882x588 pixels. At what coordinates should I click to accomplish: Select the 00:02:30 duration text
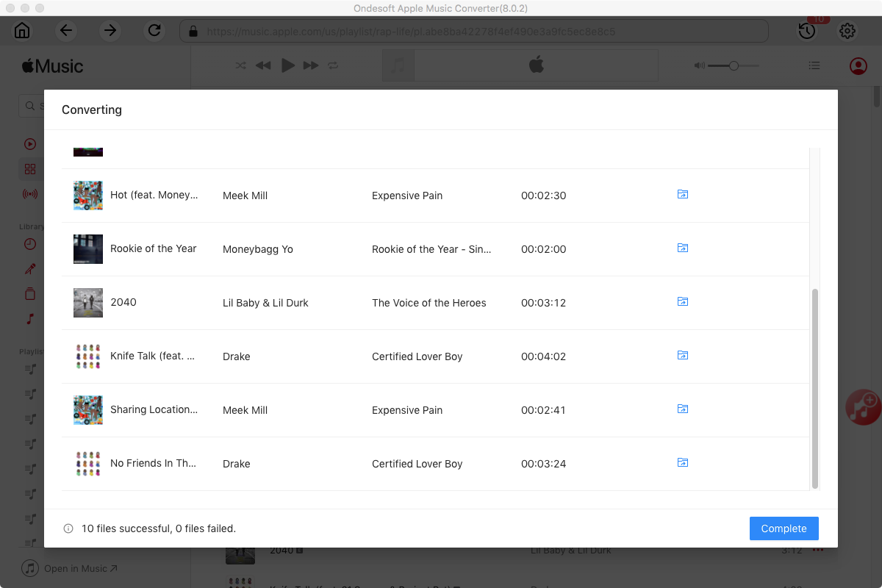pos(543,196)
